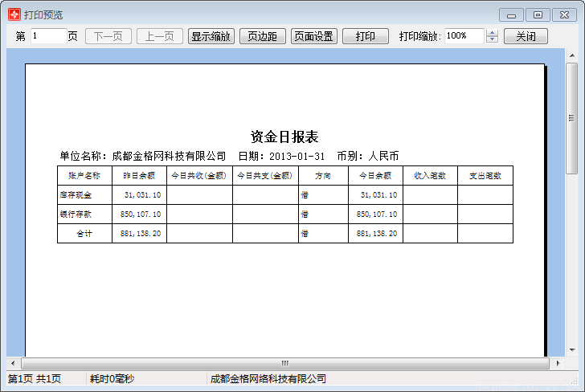Click the horizontal scrollbar right arrow
585x392 pixels.
click(558, 363)
